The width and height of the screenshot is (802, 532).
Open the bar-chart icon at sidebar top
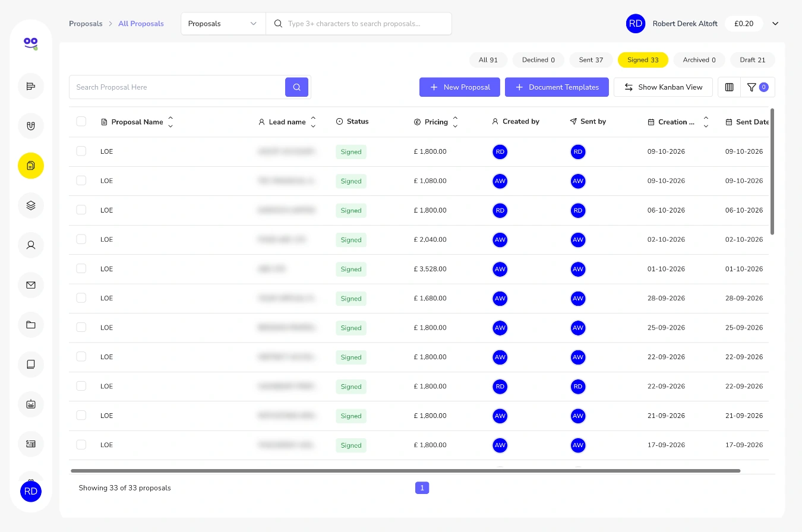31,87
